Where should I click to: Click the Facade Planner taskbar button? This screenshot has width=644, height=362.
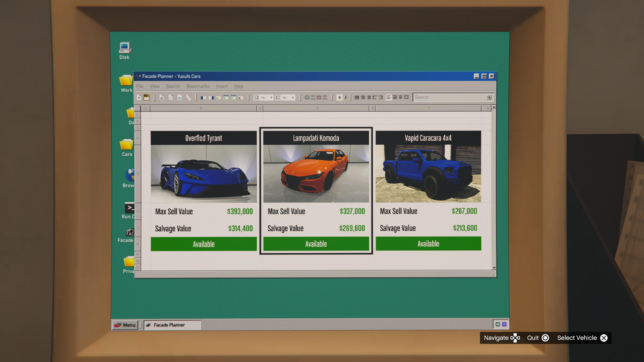point(172,325)
